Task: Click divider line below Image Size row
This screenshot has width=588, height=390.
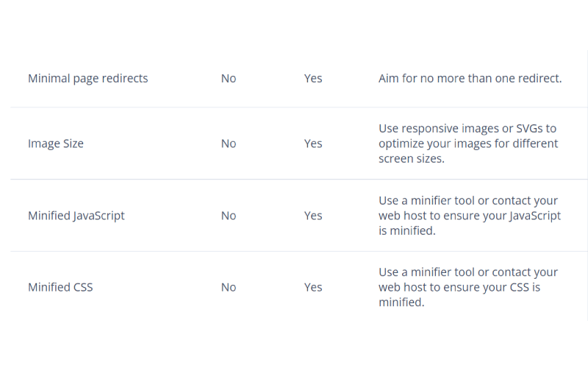Action: (x=298, y=180)
